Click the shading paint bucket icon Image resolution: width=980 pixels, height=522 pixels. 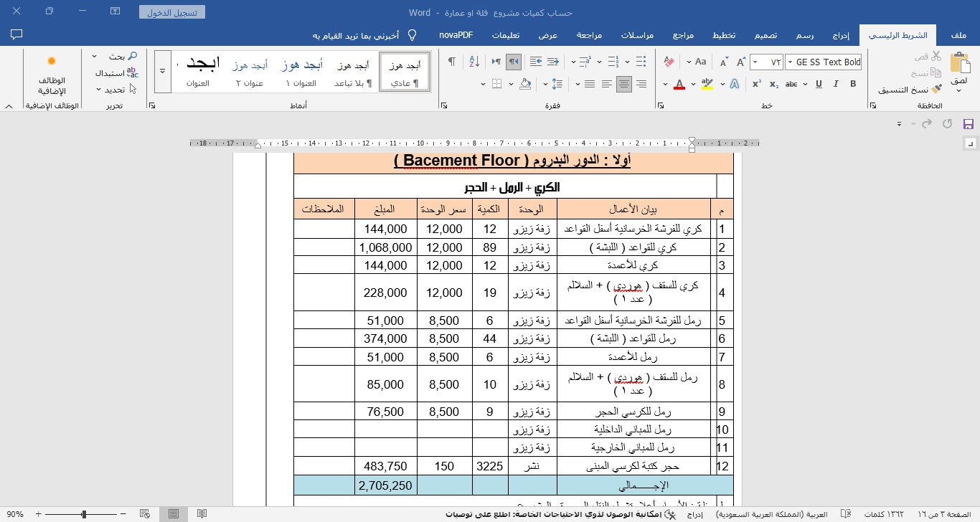click(x=526, y=84)
